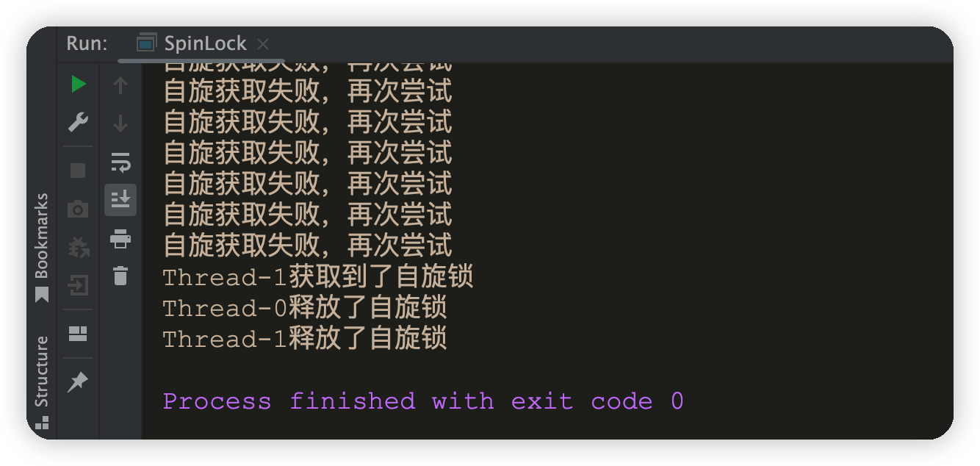This screenshot has height=466, width=980.
Task: Pin the Run tab with pushpin
Action: click(78, 381)
